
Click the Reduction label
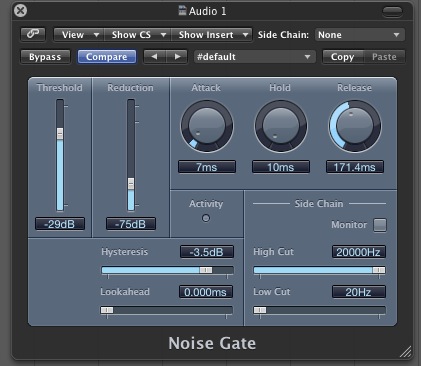[x=130, y=88]
